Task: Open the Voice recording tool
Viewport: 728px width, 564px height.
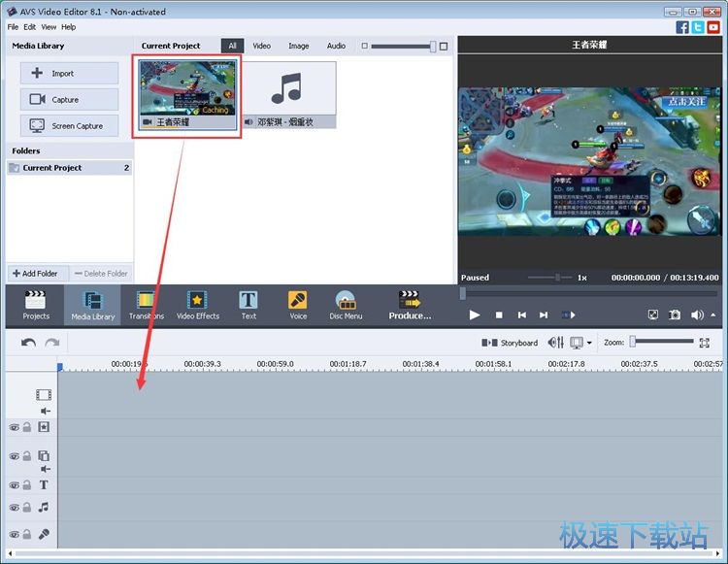Action: point(298,305)
